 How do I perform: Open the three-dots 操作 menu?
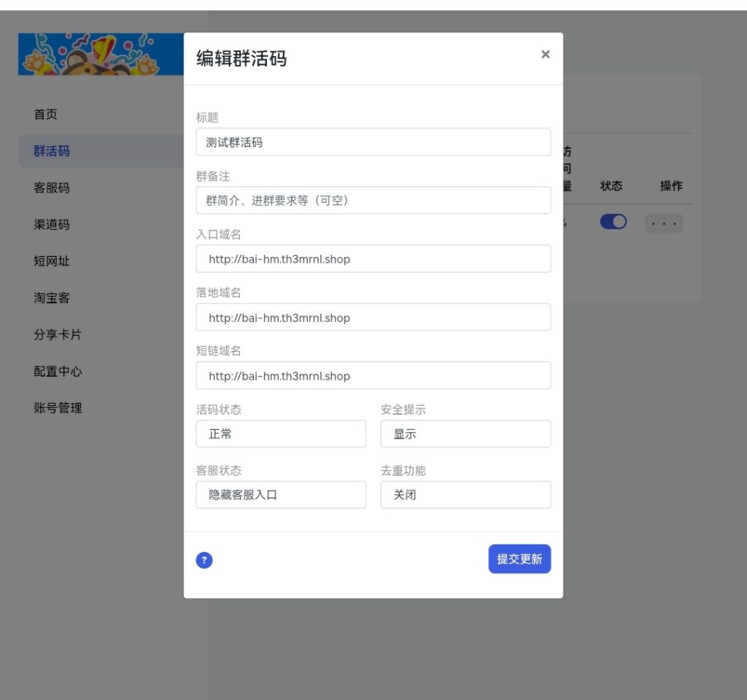click(x=664, y=223)
